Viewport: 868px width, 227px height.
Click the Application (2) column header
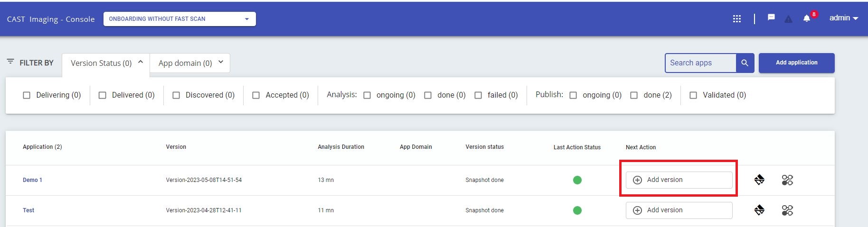42,147
